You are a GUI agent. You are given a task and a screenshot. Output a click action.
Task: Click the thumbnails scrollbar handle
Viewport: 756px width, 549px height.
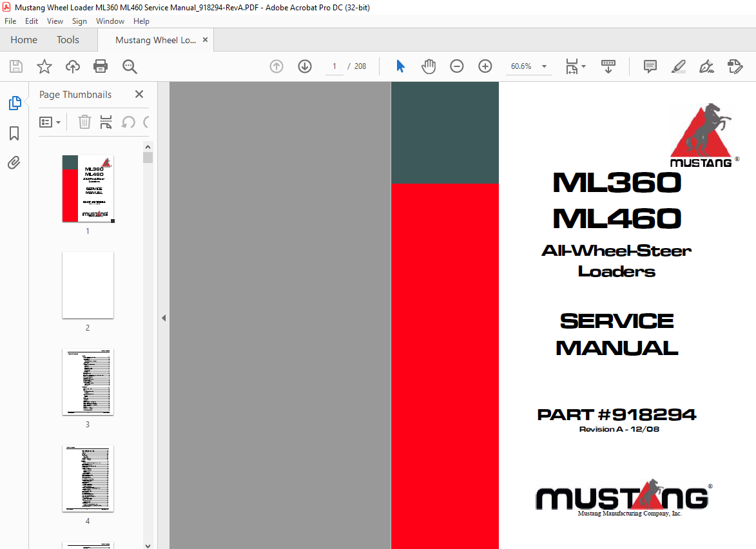coord(148,158)
